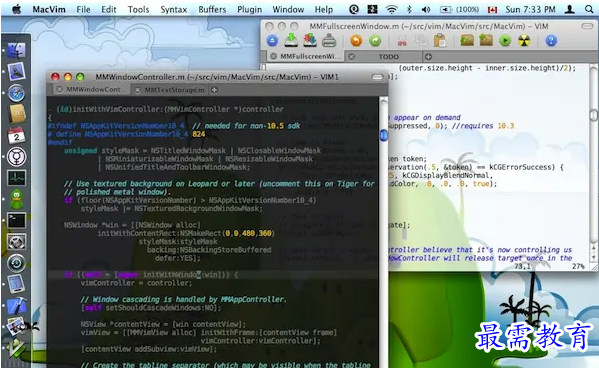Open the Plugin menu
The image size is (599, 368).
pos(249,10)
